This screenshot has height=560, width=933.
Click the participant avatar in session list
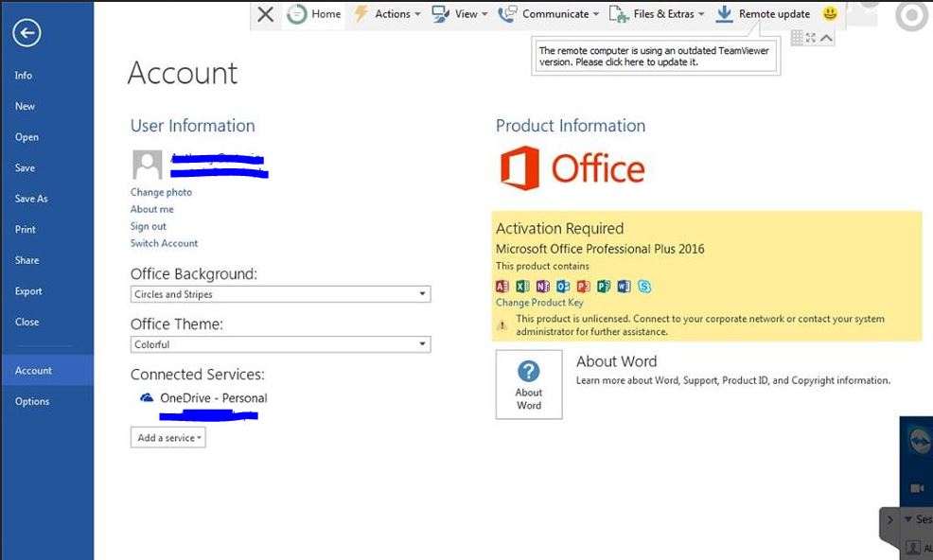click(913, 548)
